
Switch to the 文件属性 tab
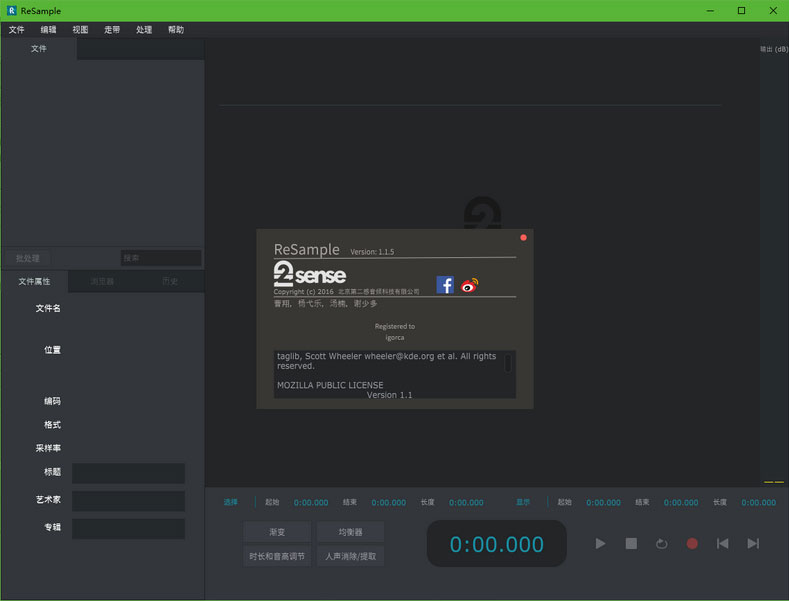point(34,281)
